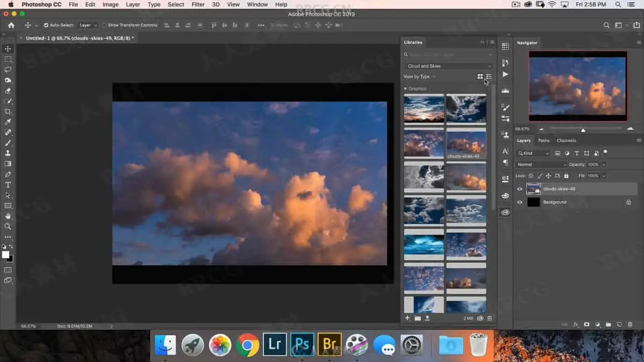Switch to the Channels tab

566,141
